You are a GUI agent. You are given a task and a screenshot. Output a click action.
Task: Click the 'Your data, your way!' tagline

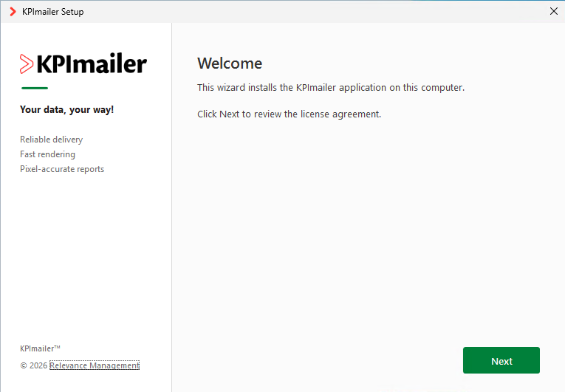tap(66, 109)
